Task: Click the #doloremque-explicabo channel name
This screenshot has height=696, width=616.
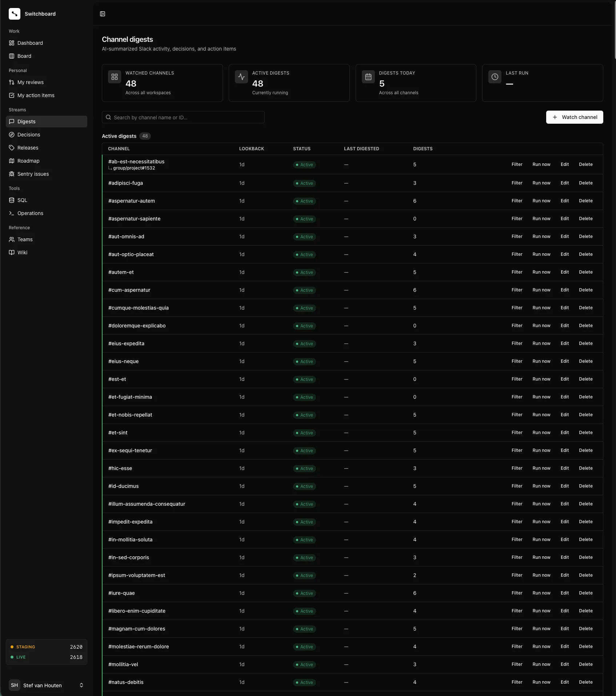Action: pos(137,326)
